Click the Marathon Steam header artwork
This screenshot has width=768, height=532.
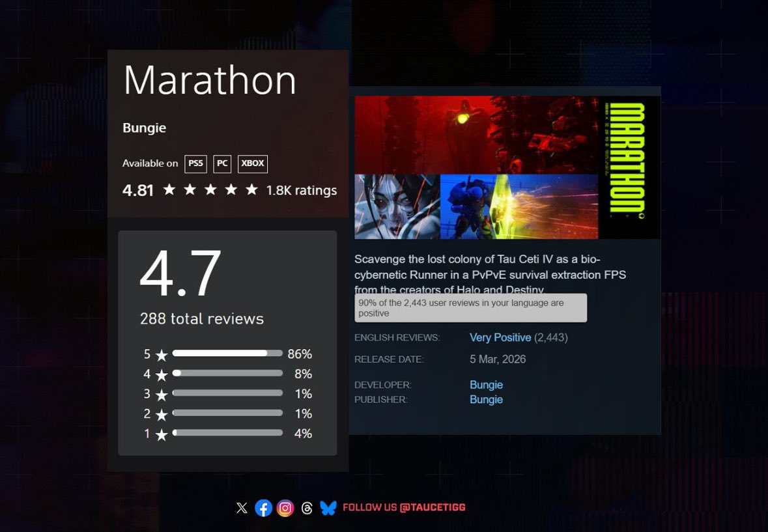(507, 167)
